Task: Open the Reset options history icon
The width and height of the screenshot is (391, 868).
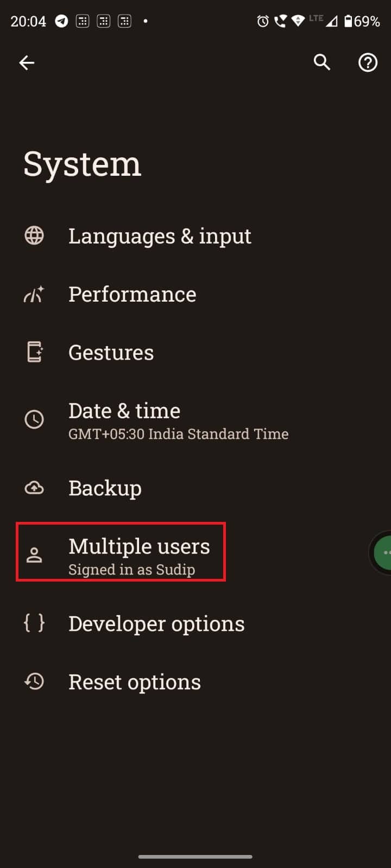Action: pyautogui.click(x=34, y=682)
